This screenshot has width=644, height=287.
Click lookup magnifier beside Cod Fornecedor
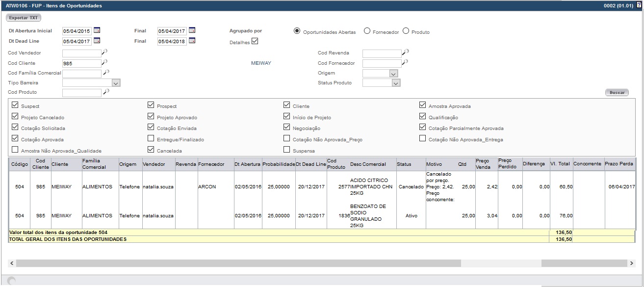[x=405, y=62]
